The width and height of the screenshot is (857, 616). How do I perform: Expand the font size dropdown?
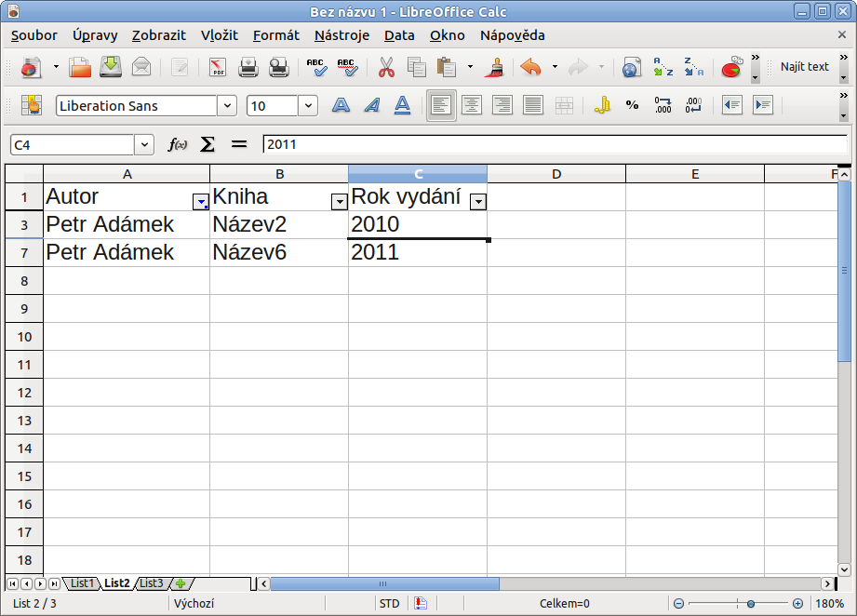tap(308, 105)
